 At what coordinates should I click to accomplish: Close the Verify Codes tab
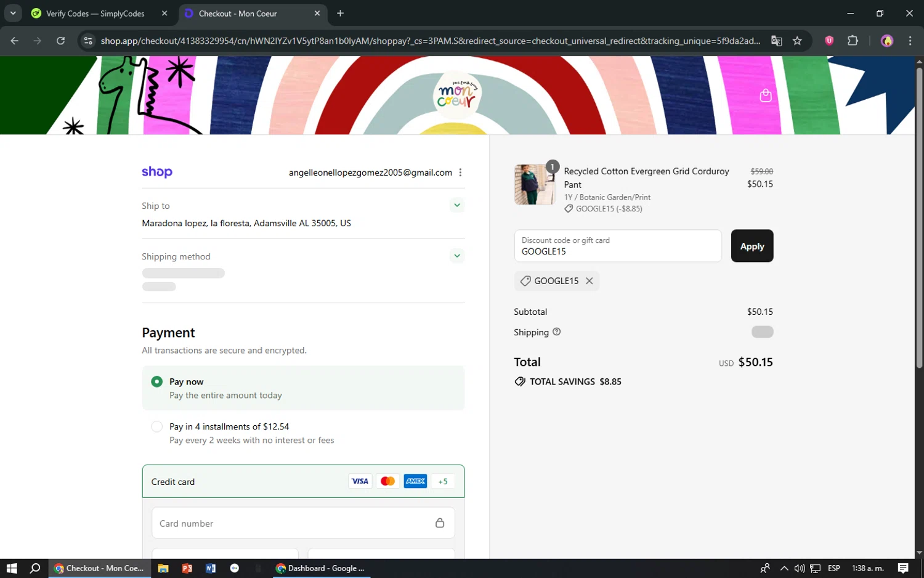point(164,14)
